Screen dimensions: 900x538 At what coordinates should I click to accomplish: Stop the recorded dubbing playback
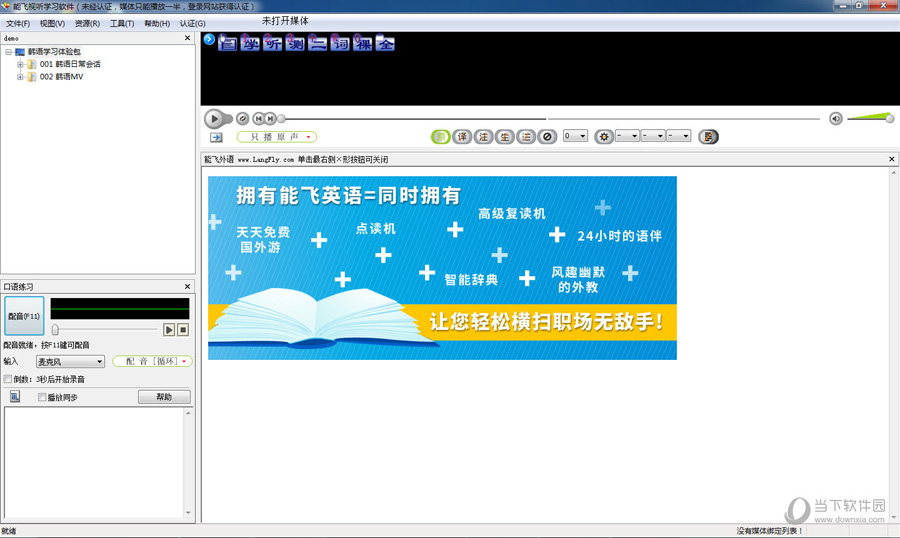click(x=183, y=330)
